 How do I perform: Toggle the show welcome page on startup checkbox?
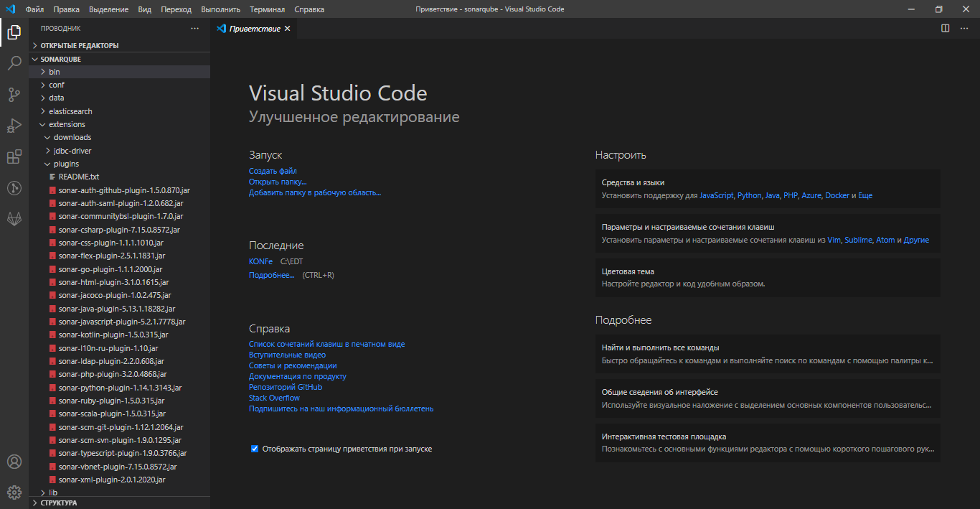(x=255, y=449)
